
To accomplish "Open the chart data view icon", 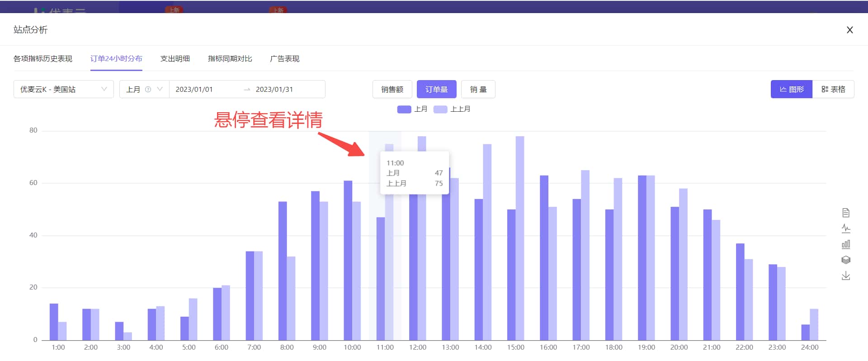I will click(x=846, y=213).
